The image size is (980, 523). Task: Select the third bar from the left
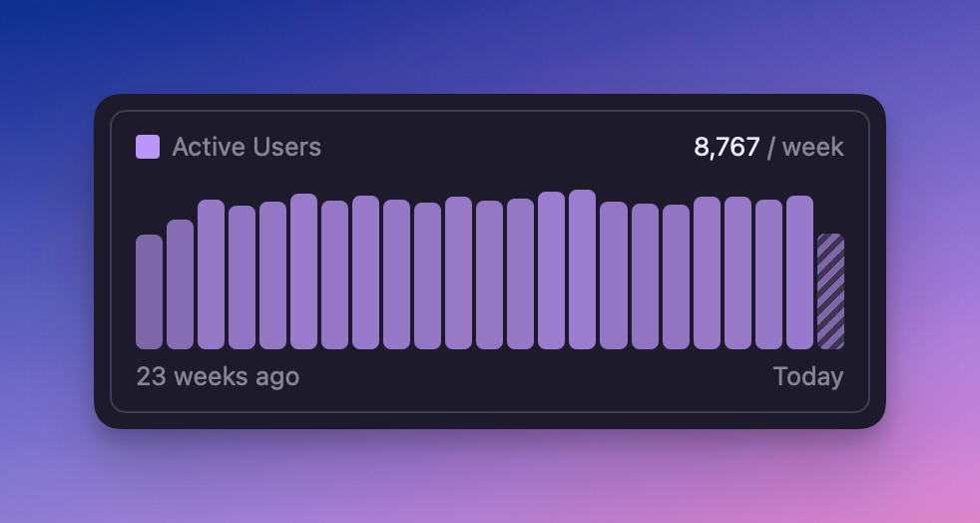click(x=211, y=274)
